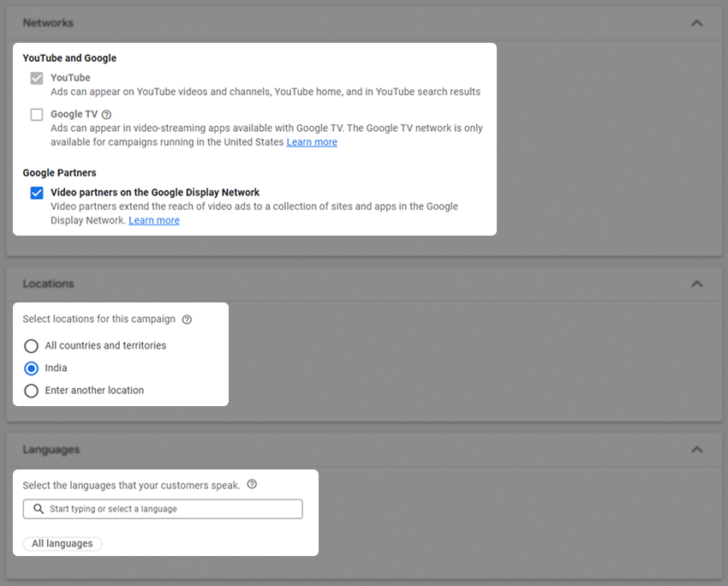Click the Select locations for this campaign text
The height and width of the screenshot is (586, 728).
pyautogui.click(x=98, y=319)
